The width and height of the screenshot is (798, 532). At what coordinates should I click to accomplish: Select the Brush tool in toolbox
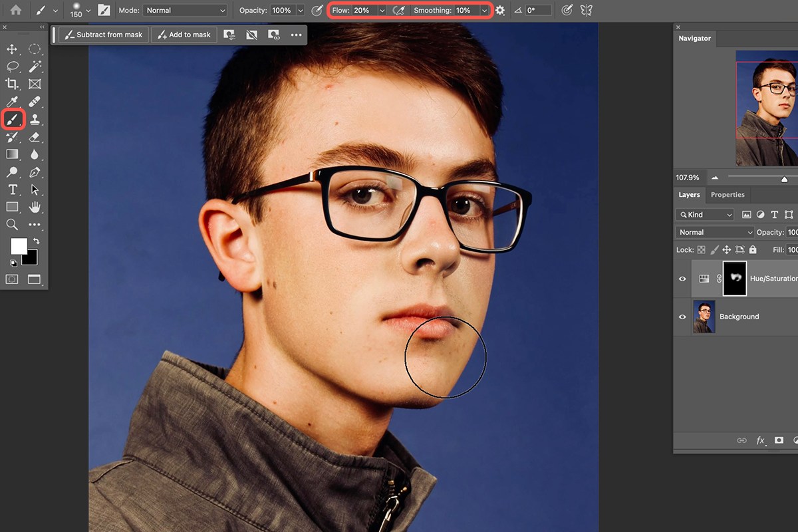[12, 119]
